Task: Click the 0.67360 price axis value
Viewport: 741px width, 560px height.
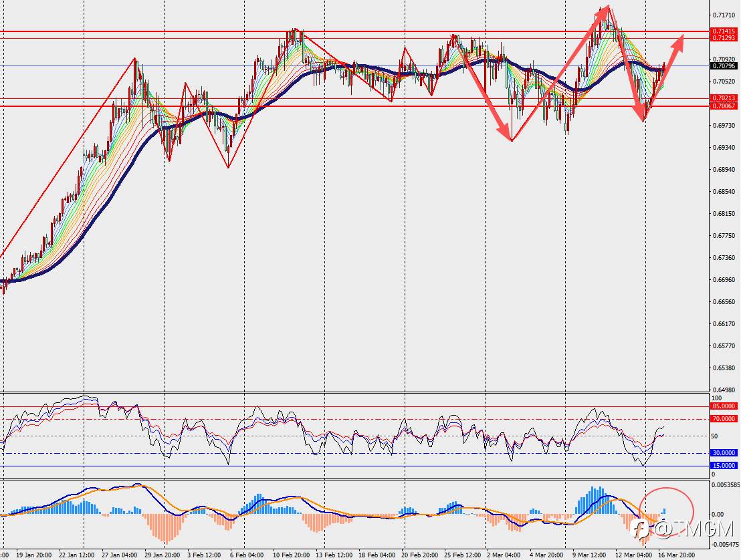Action: pyautogui.click(x=723, y=258)
